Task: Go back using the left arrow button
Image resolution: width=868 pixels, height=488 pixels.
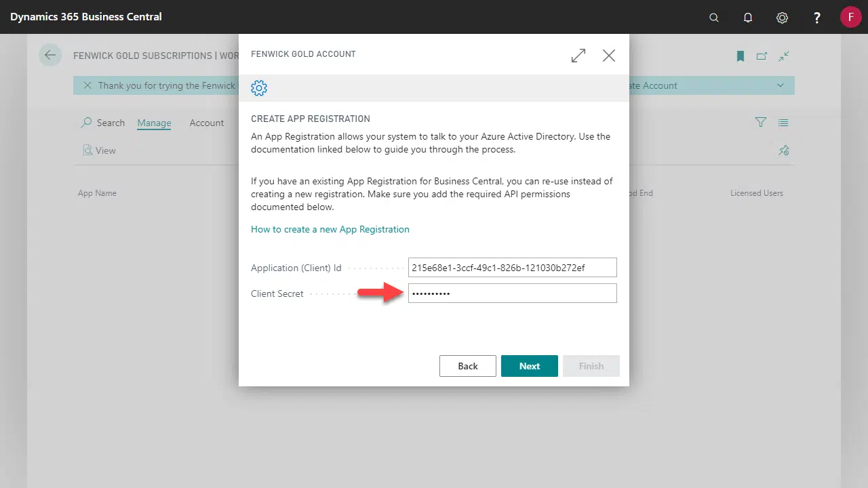Action: [x=50, y=56]
